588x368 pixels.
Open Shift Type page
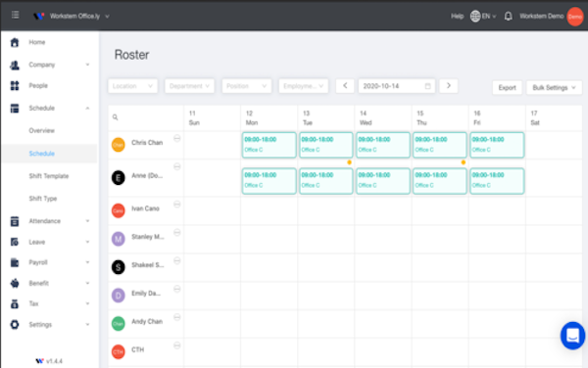point(43,199)
